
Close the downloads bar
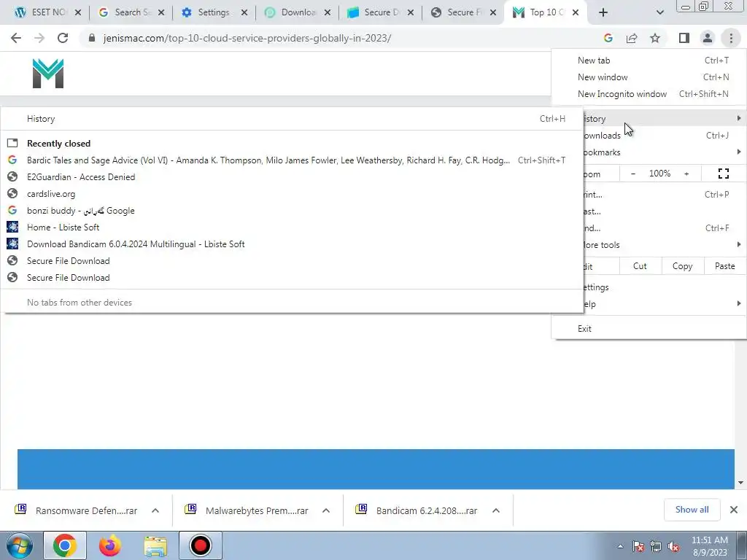click(734, 510)
